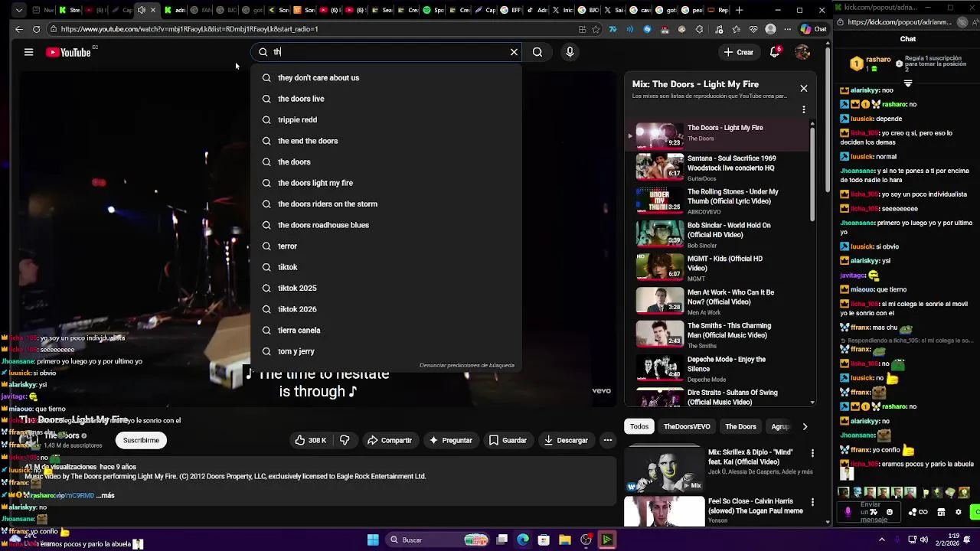The height and width of the screenshot is (551, 980).
Task: Open Windows Start menu
Action: [373, 540]
